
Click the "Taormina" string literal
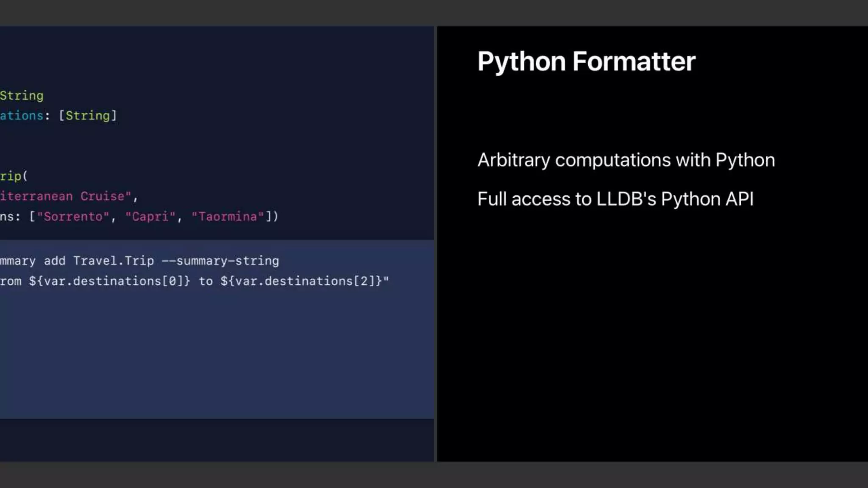coord(228,216)
